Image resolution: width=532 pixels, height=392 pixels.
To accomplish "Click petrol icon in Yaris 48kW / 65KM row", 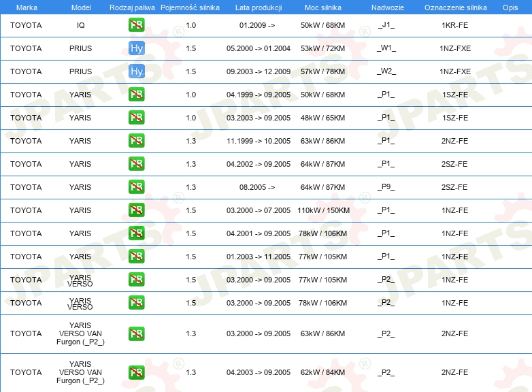I will (x=136, y=118).
